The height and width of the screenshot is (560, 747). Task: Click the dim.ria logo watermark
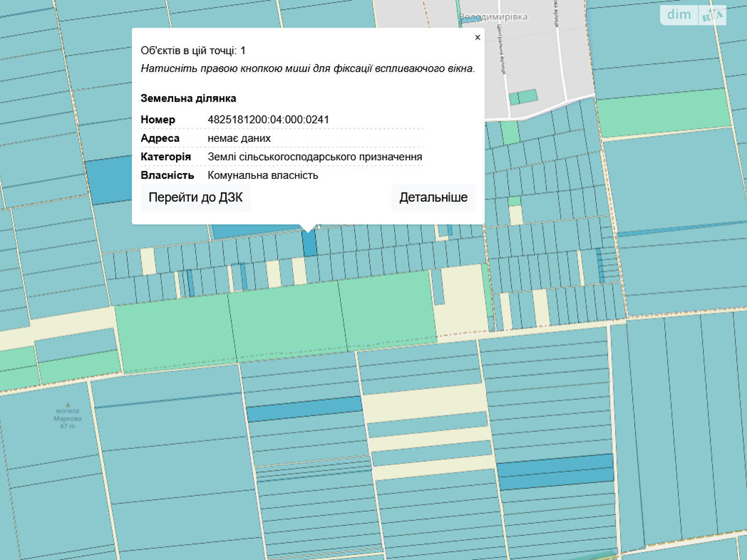[x=693, y=15]
